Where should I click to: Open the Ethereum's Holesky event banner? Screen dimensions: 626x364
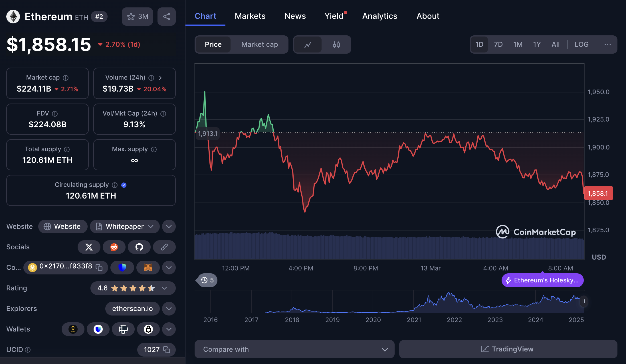[543, 280]
